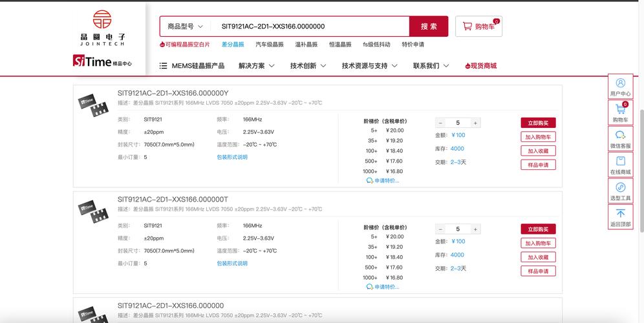Expand the 技术资源与支持 menu

(x=370, y=66)
